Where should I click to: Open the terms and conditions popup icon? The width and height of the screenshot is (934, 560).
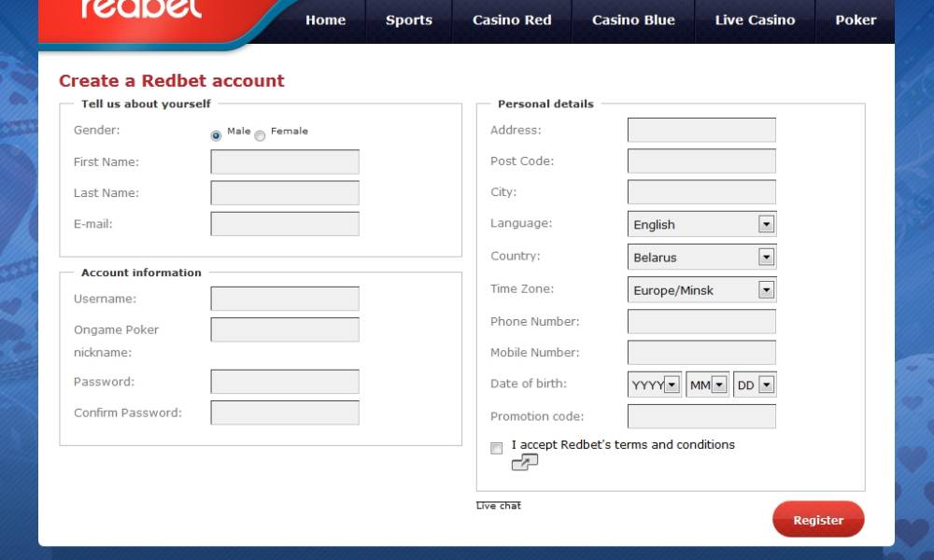click(524, 462)
